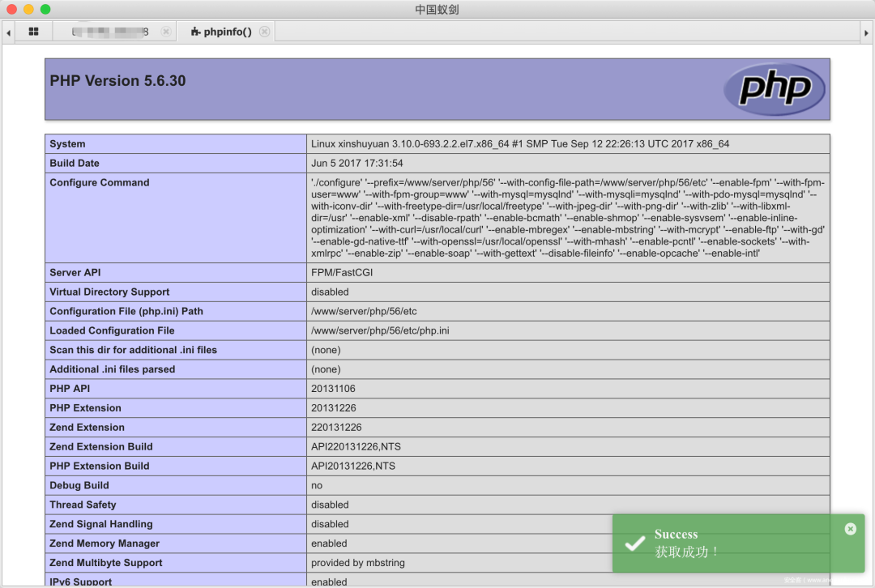This screenshot has width=875, height=588.
Task: Select the Server API label
Action: pos(75,273)
